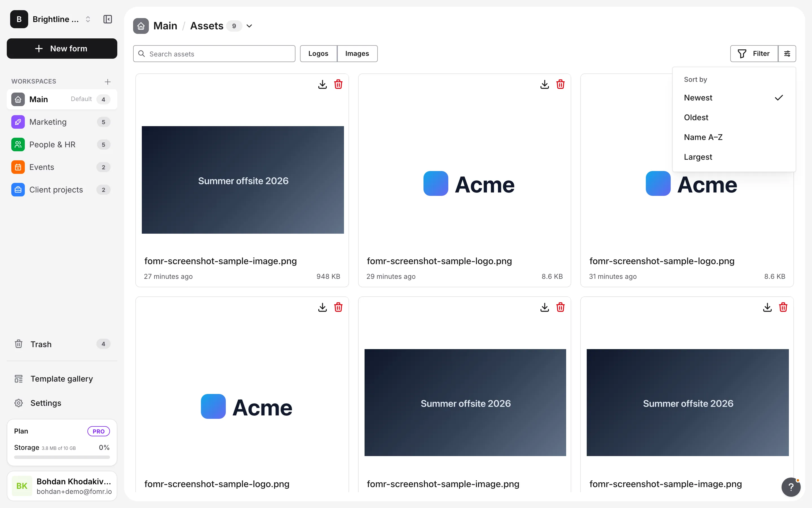Screen dimensions: 812x508
Task: Open the help question mark button
Action: click(x=791, y=487)
